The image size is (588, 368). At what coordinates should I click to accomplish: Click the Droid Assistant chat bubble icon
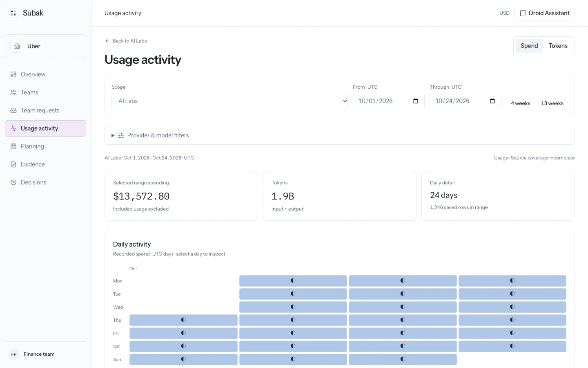(x=523, y=13)
